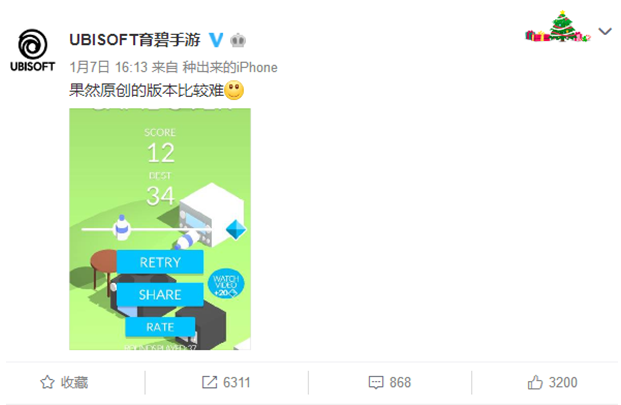Open the 种出来的iPhone source link

(230, 67)
